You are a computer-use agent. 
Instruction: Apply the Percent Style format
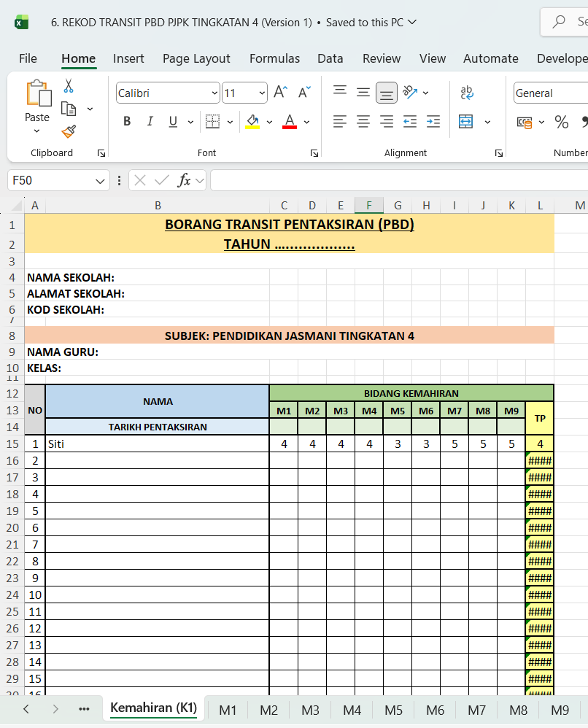[x=561, y=122]
